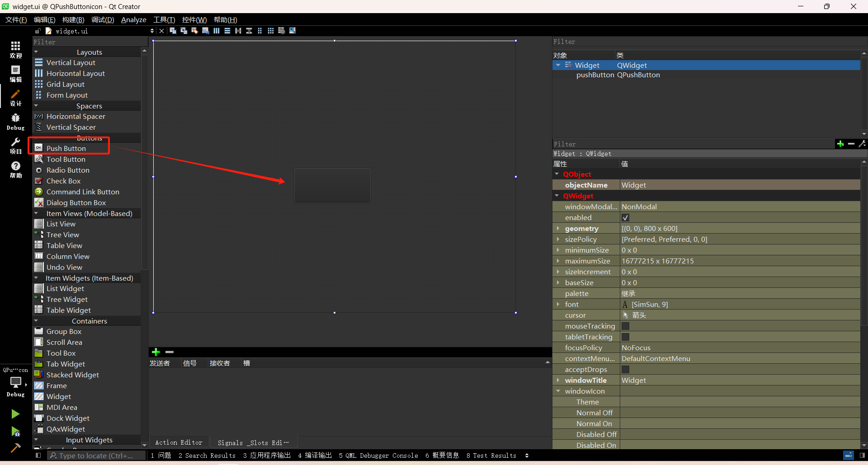
Task: Collapse the Layouts category
Action: pyautogui.click(x=36, y=52)
